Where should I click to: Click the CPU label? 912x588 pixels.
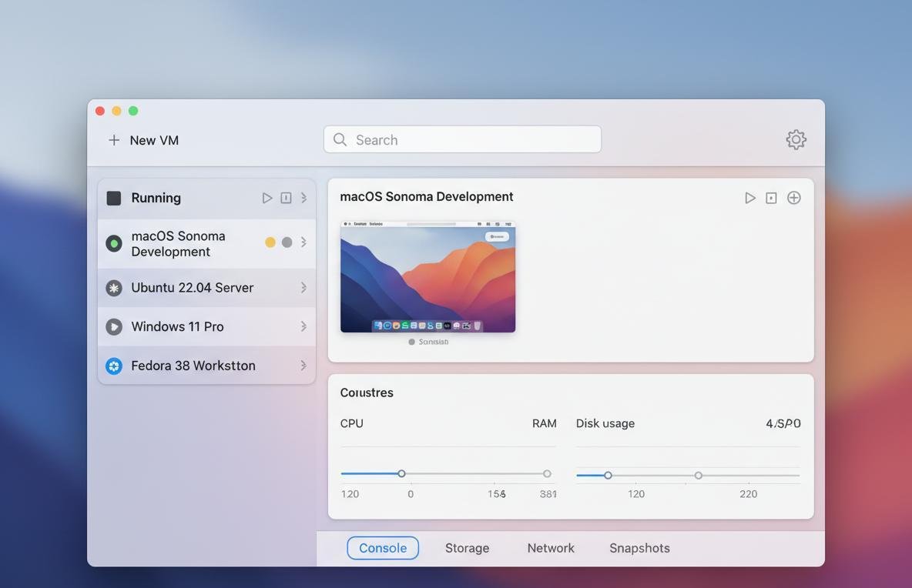[x=352, y=423]
